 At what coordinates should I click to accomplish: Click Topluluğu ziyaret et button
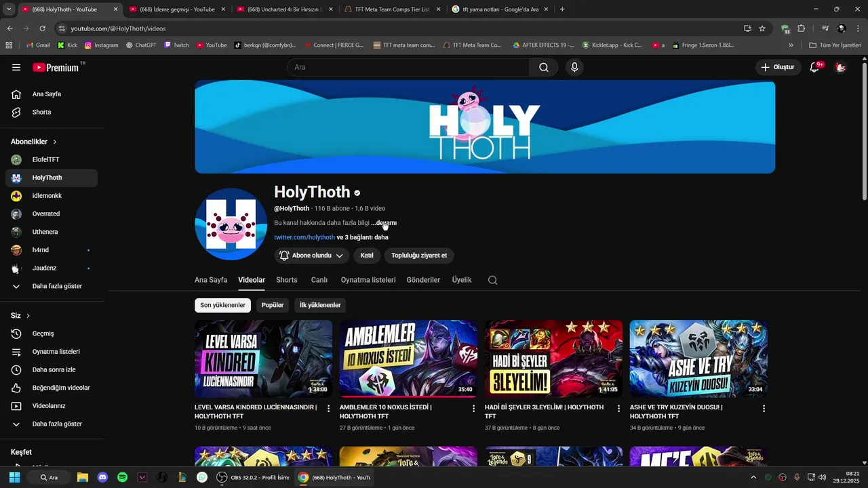click(419, 256)
